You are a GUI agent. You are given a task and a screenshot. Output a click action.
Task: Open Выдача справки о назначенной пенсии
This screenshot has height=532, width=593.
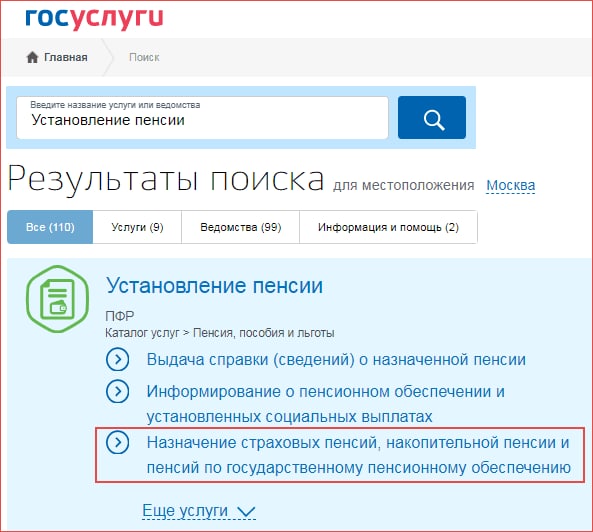336,360
